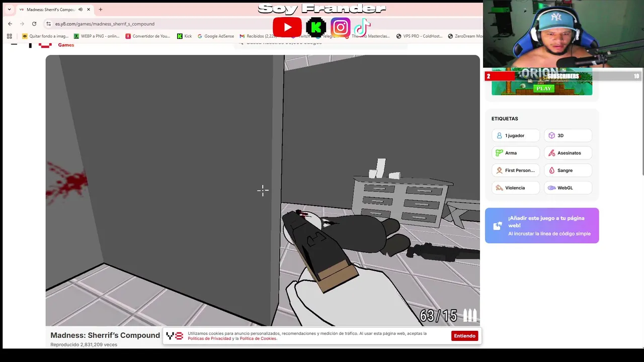This screenshot has height=362, width=644.
Task: Select the Violencia tag
Action: [x=516, y=188]
